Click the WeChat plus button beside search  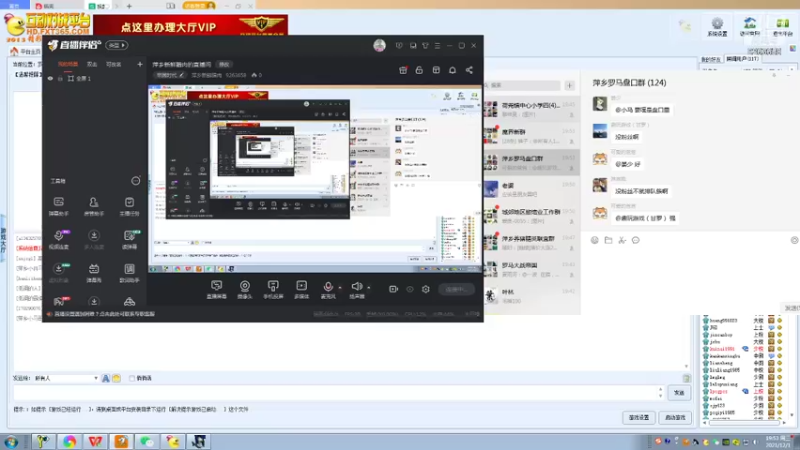pyautogui.click(x=569, y=85)
